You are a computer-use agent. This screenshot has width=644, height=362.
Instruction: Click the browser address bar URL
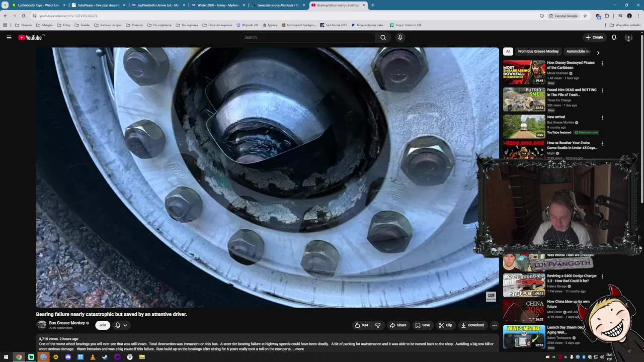[x=68, y=16]
